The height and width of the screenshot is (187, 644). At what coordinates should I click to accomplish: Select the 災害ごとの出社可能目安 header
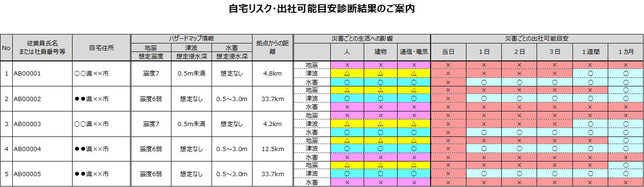(537, 39)
